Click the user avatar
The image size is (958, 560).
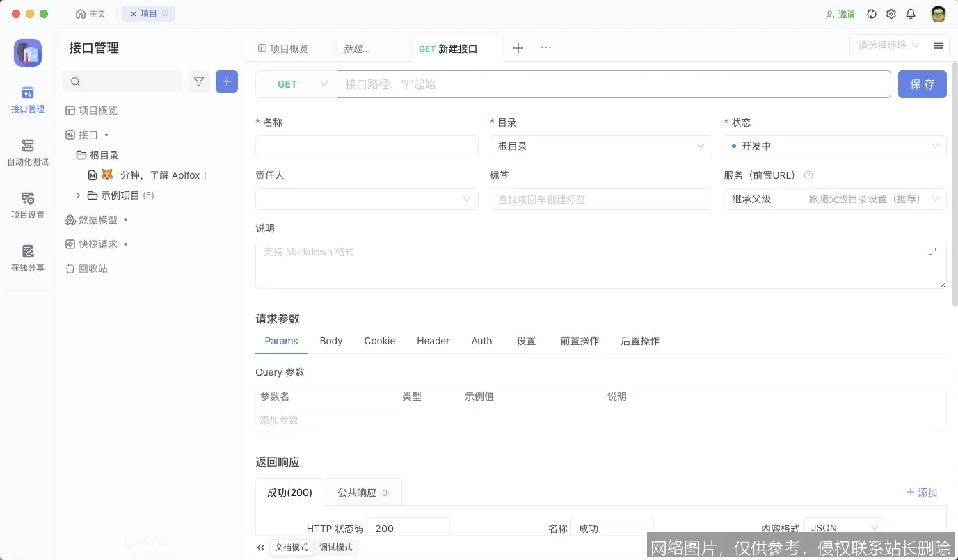(939, 14)
